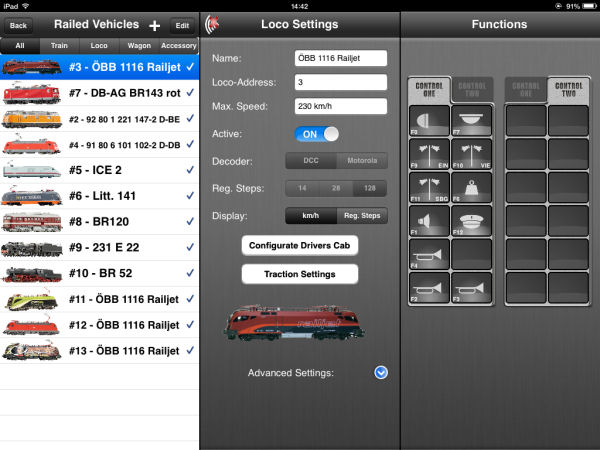Viewport: 600px width, 450px height.
Task: Select the '#3 - ÖBB 1116 Railjet' row
Action: [99, 67]
